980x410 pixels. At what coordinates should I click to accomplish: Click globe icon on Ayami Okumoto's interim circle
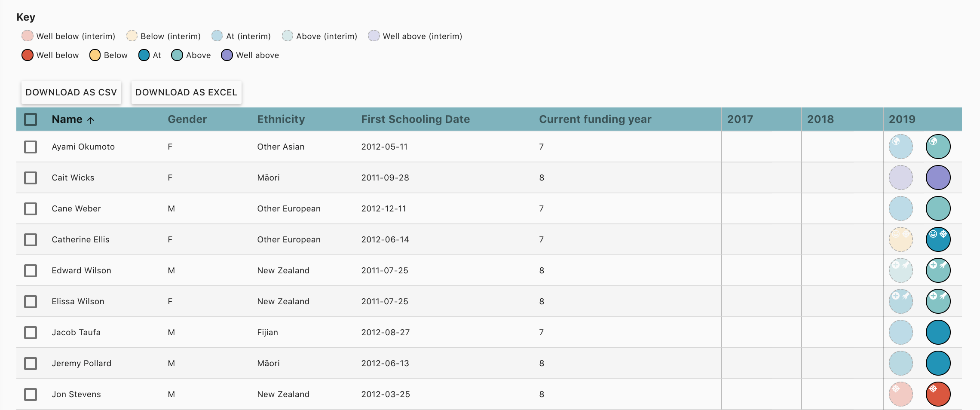(896, 141)
